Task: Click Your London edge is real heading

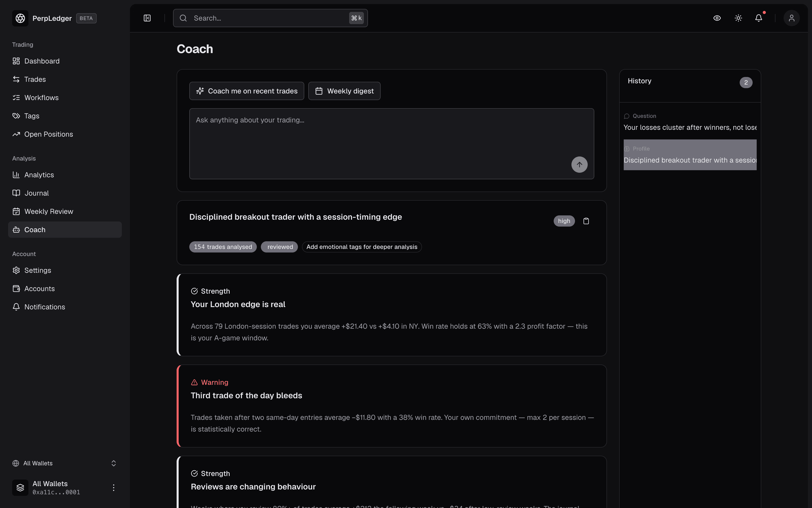Action: (238, 304)
